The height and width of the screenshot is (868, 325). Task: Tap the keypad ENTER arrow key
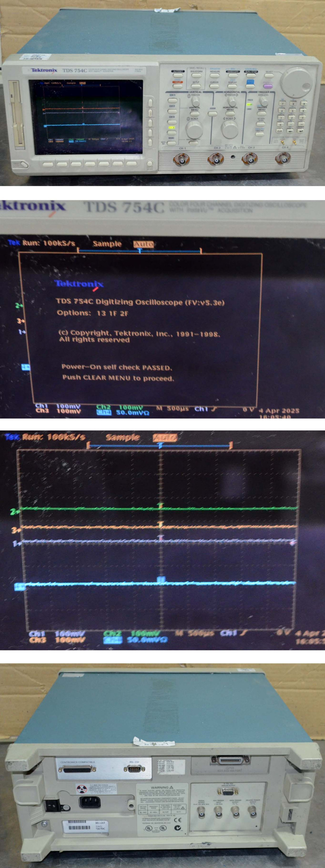300,131
